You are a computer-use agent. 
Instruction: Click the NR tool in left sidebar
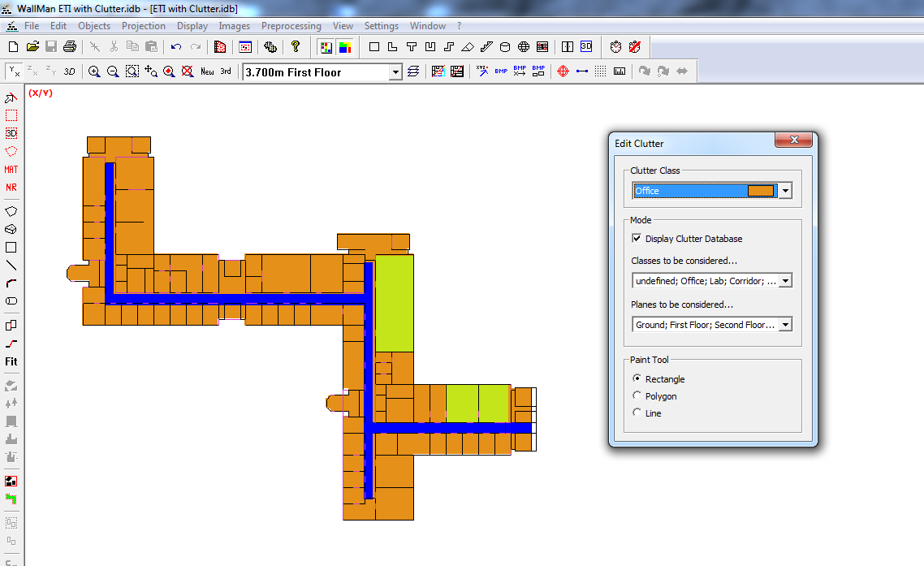pos(11,188)
